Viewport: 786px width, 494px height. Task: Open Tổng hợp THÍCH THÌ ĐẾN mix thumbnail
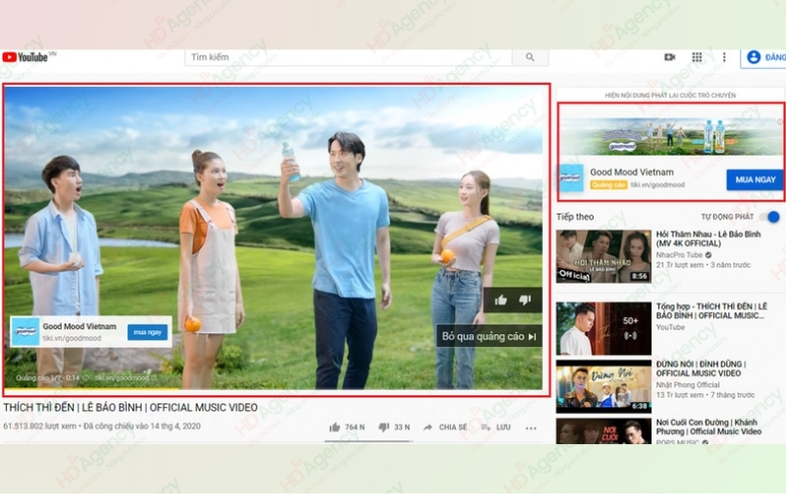[x=604, y=328]
